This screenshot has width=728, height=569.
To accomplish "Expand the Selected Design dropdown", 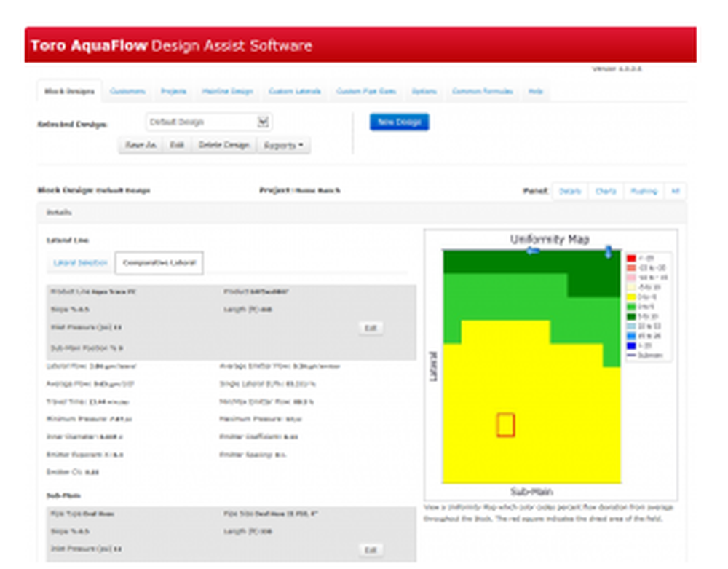I will tap(209, 122).
